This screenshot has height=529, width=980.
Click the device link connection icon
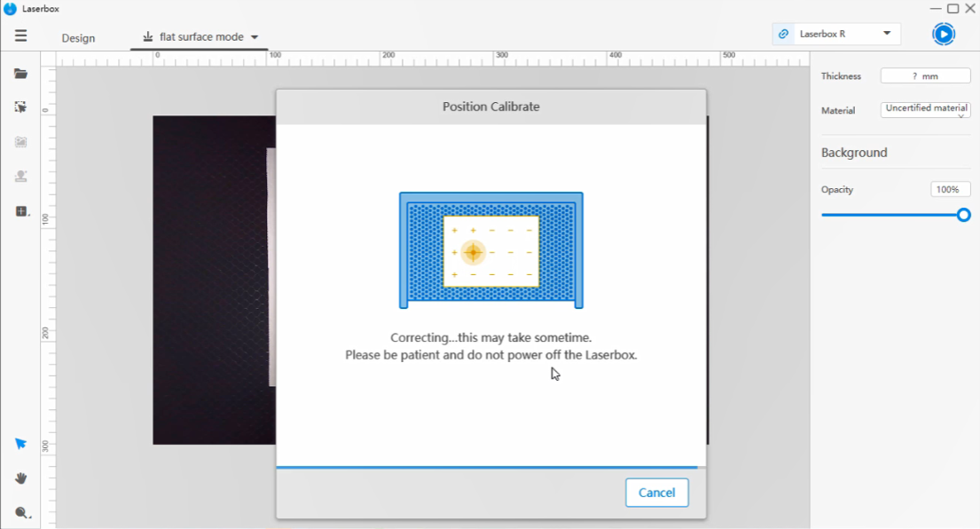click(783, 34)
